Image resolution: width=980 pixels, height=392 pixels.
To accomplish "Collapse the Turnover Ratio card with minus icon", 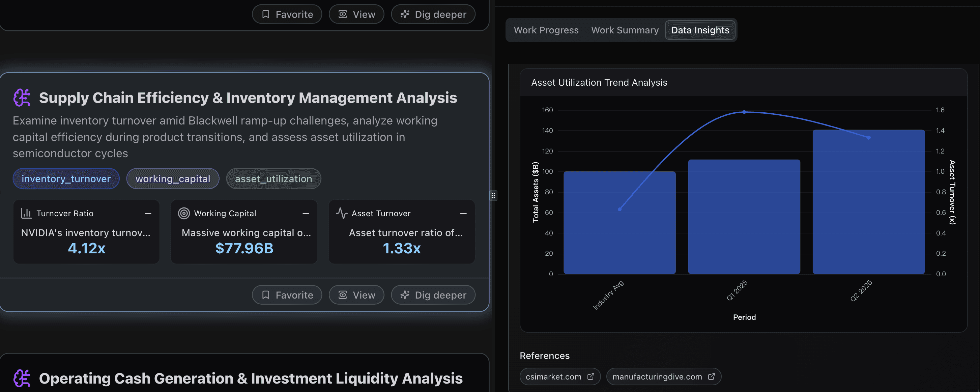I will 148,214.
